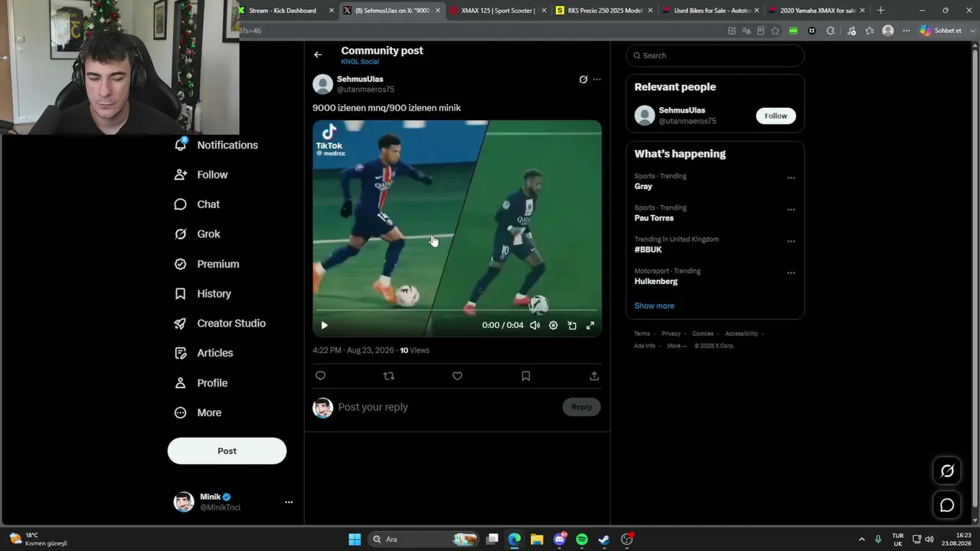Toggle video picture-in-picture mode
The height and width of the screenshot is (551, 980).
[572, 325]
